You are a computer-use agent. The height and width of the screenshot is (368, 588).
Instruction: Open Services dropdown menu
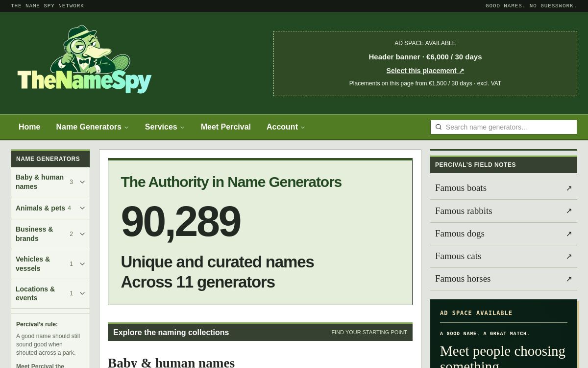click(165, 127)
